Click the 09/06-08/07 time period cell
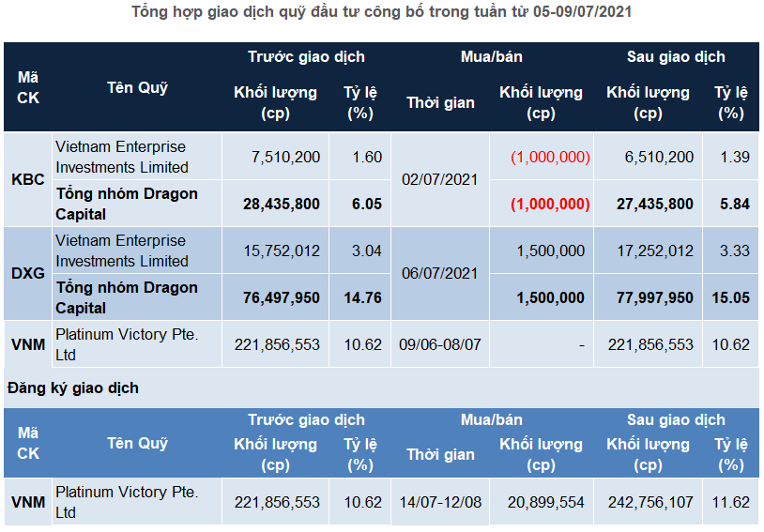764x532 pixels. (441, 344)
